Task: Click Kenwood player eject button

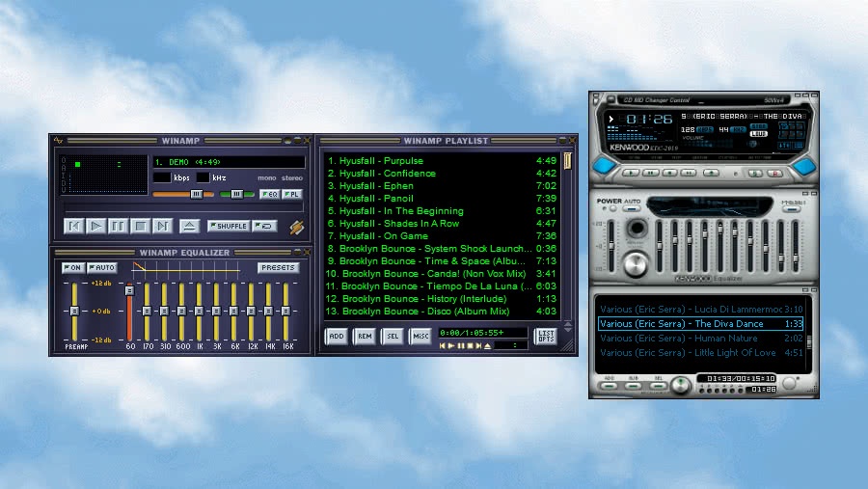Action: click(711, 173)
